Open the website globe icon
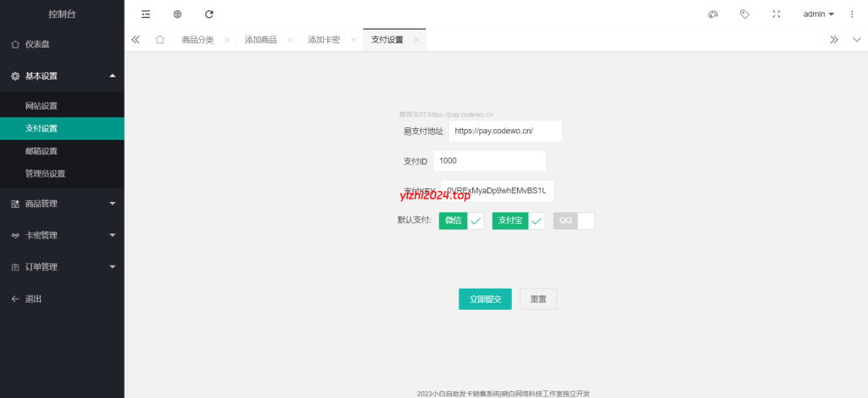The image size is (868, 398). [177, 14]
